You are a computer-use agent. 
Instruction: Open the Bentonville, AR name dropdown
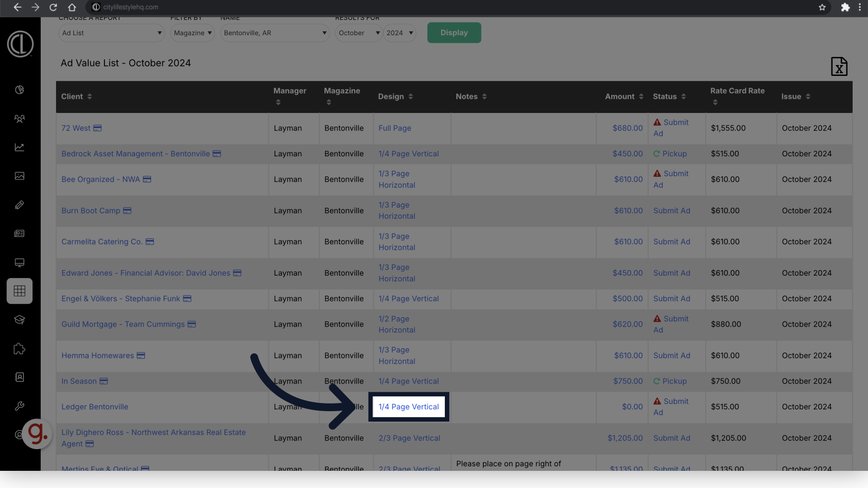[275, 33]
